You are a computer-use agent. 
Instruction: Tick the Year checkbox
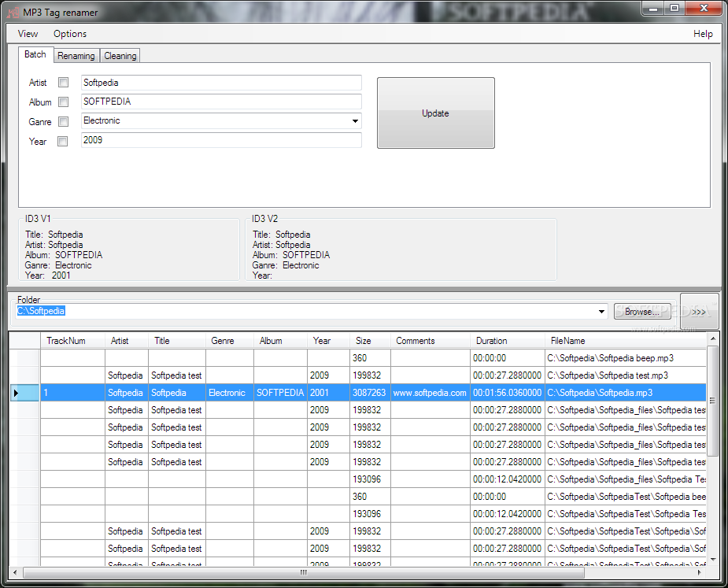click(63, 141)
